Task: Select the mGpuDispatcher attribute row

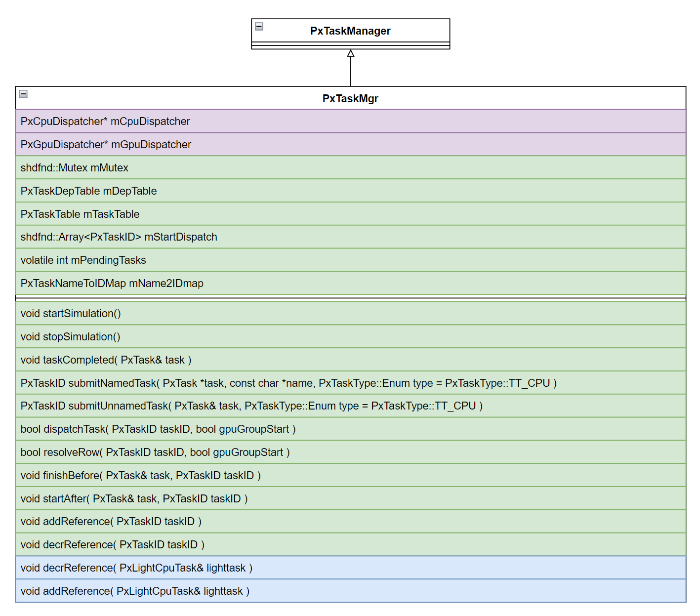Action: [106, 145]
